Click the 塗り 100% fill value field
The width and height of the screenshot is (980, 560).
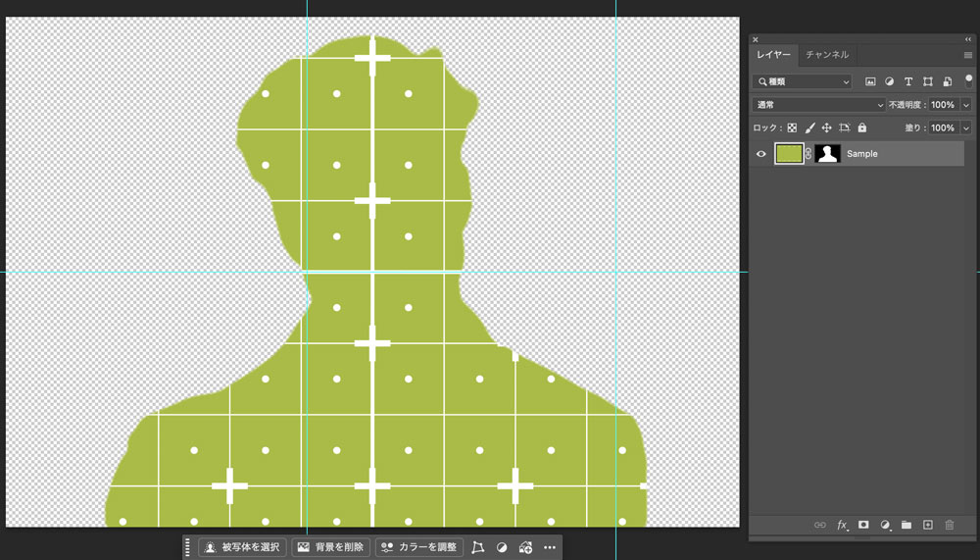coord(943,127)
